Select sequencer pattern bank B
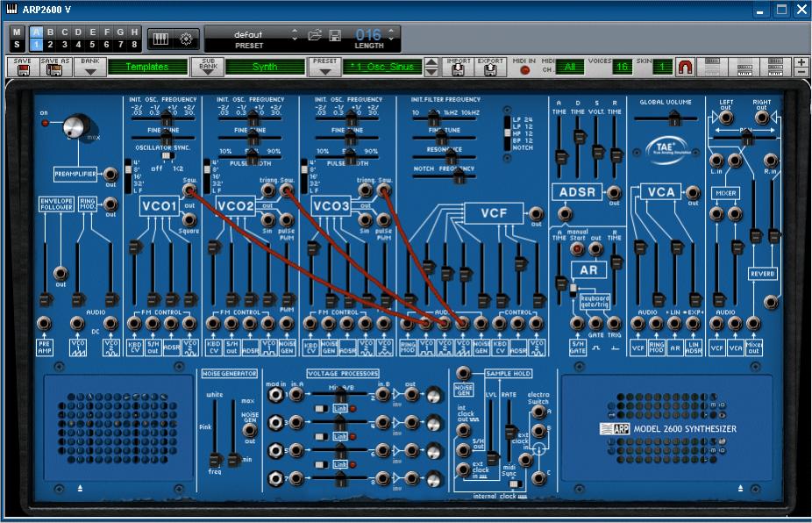The height and width of the screenshot is (523, 812). pyautogui.click(x=50, y=32)
